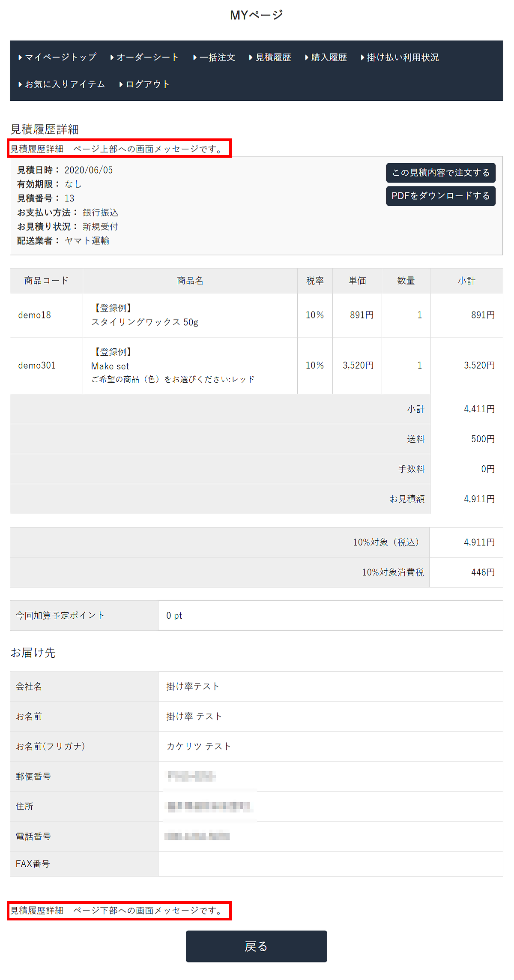Open the 見積履歴 navigation link
The width and height of the screenshot is (514, 980).
[273, 57]
